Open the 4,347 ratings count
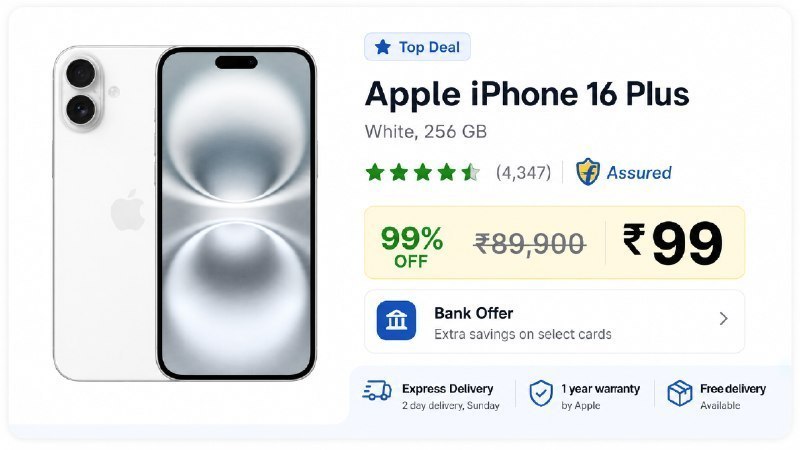Image resolution: width=800 pixels, height=450 pixels. (x=523, y=172)
